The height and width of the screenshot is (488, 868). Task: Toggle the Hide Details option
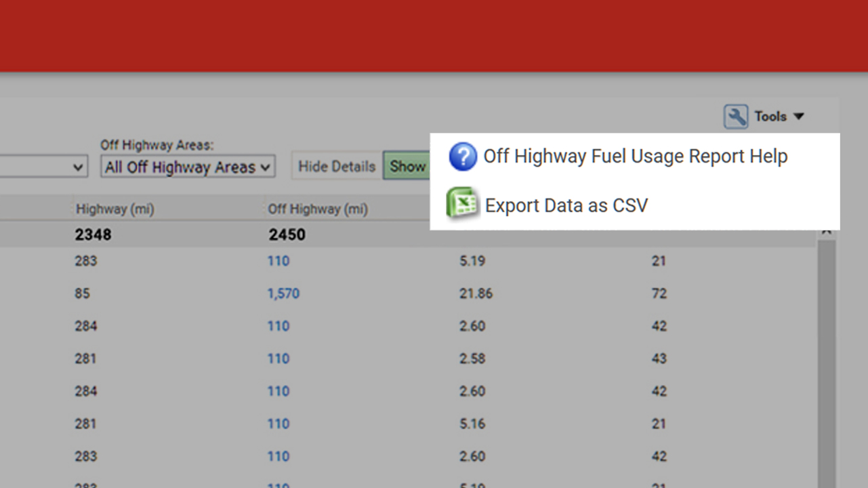(x=337, y=167)
